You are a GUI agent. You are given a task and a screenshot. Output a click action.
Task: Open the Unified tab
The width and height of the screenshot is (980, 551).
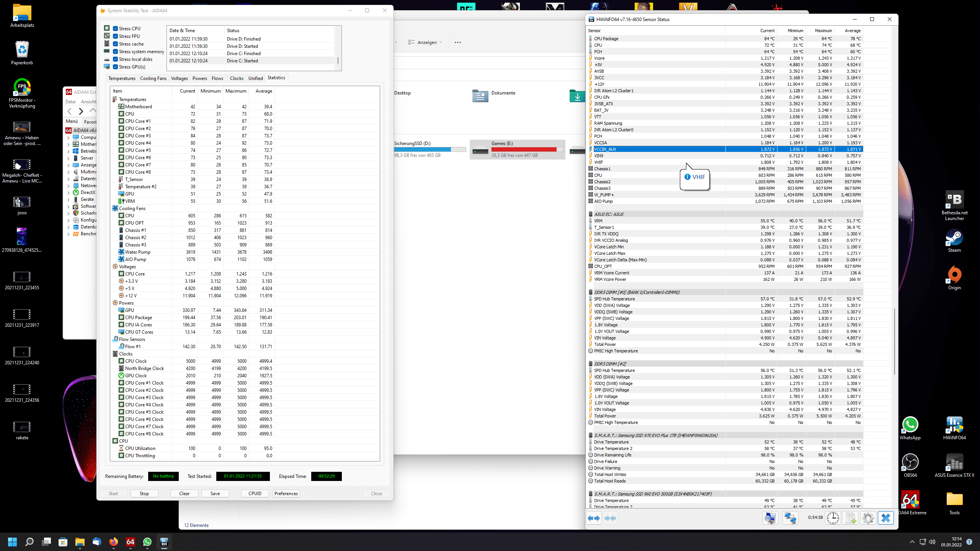255,78
